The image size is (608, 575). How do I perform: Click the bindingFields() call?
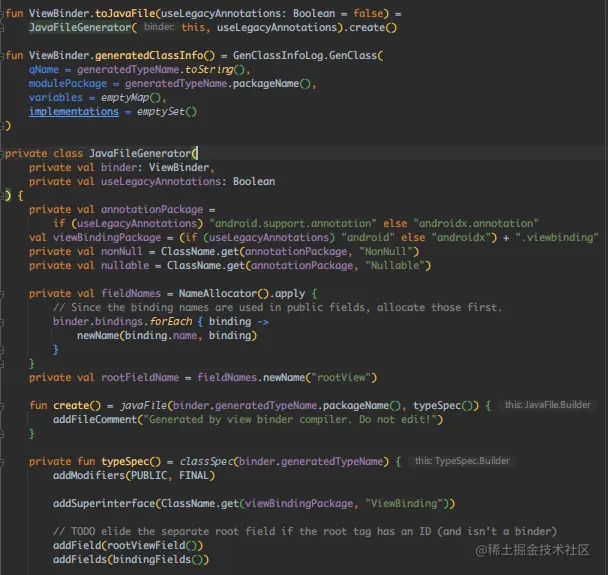tap(158, 559)
